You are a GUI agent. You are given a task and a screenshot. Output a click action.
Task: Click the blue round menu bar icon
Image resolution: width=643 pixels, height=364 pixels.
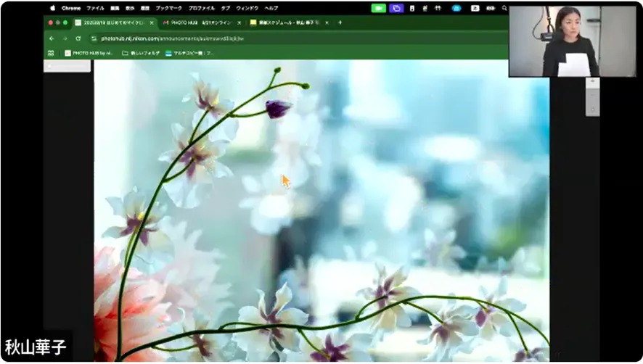point(456,8)
